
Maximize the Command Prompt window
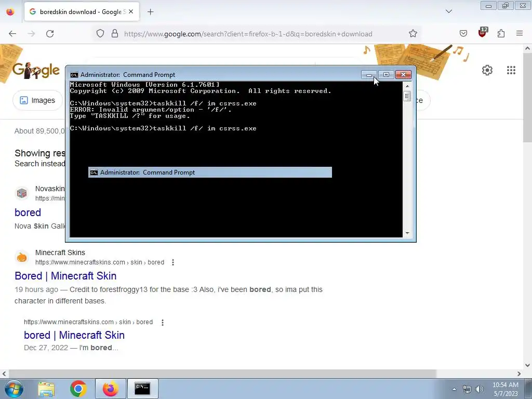tap(386, 75)
